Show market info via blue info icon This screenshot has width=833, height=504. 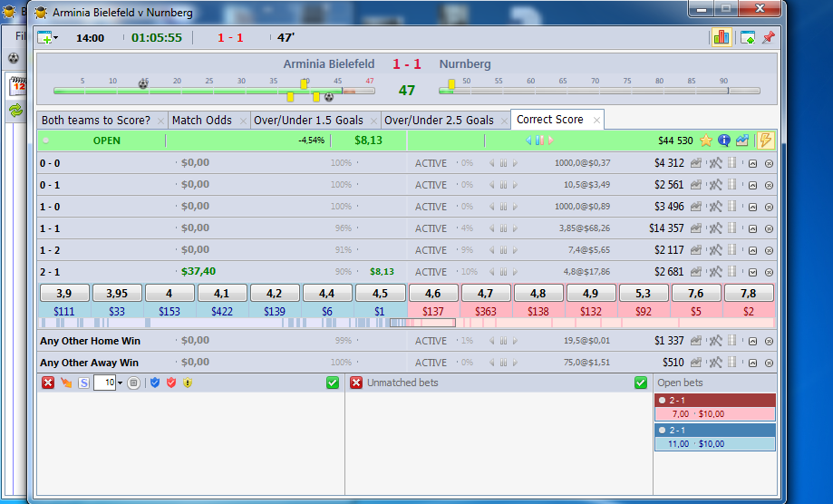click(x=723, y=141)
